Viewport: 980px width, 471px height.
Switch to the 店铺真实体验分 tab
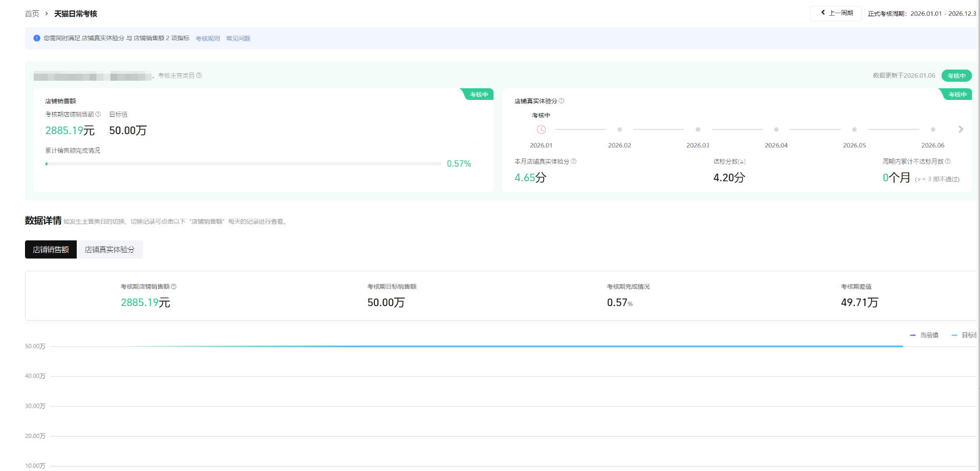[x=109, y=250]
